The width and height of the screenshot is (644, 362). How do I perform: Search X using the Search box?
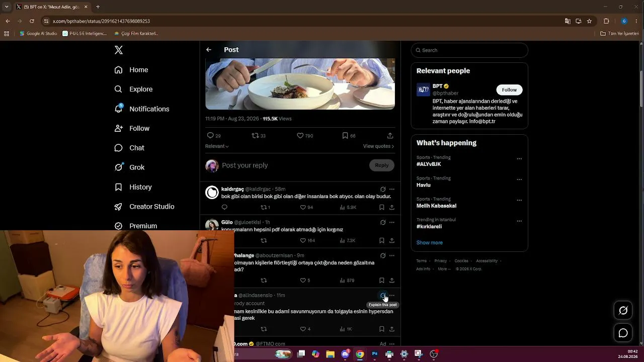(x=469, y=50)
